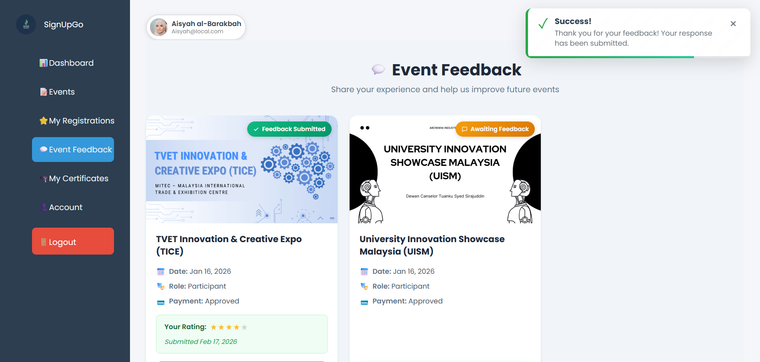Click "Payment: Approved" on TVET card
The width and height of the screenshot is (760, 362).
coord(204,301)
